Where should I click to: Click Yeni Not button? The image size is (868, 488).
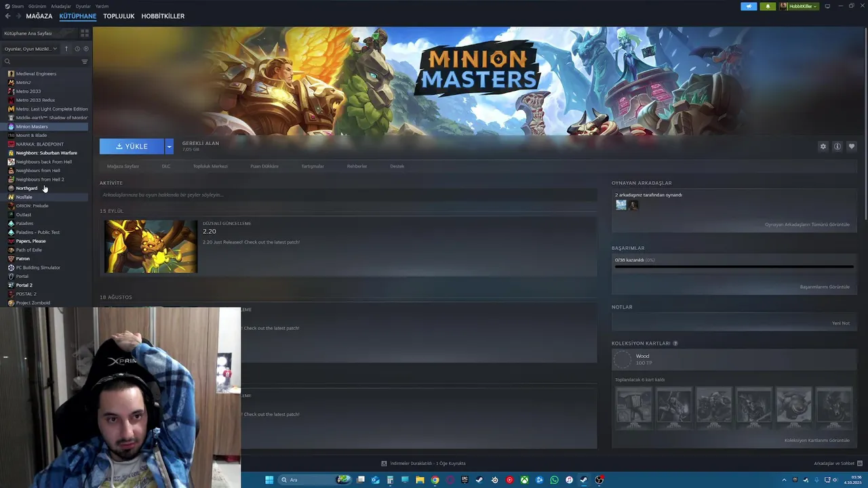click(841, 323)
